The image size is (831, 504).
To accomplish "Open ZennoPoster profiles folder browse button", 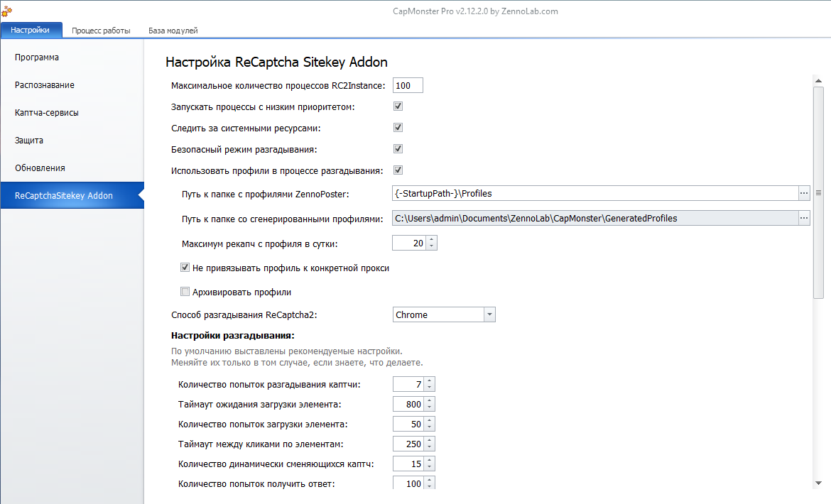I will [x=803, y=192].
